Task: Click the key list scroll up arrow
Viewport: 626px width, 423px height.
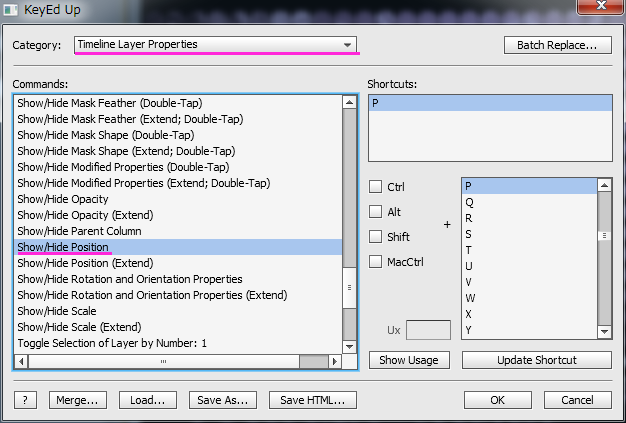Action: pyautogui.click(x=604, y=185)
